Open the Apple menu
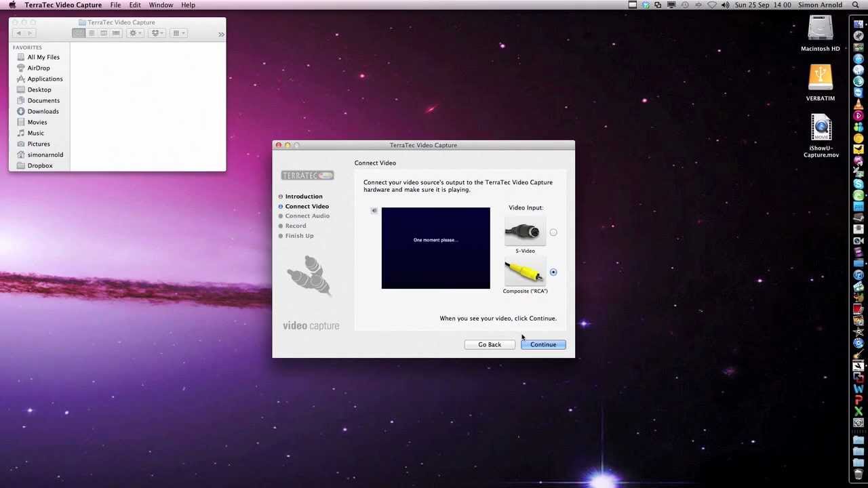Viewport: 868px width, 488px height. pos(12,5)
